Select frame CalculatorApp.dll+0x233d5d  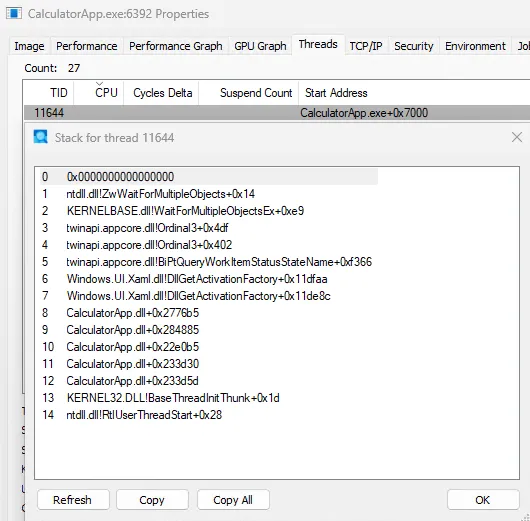point(132,381)
